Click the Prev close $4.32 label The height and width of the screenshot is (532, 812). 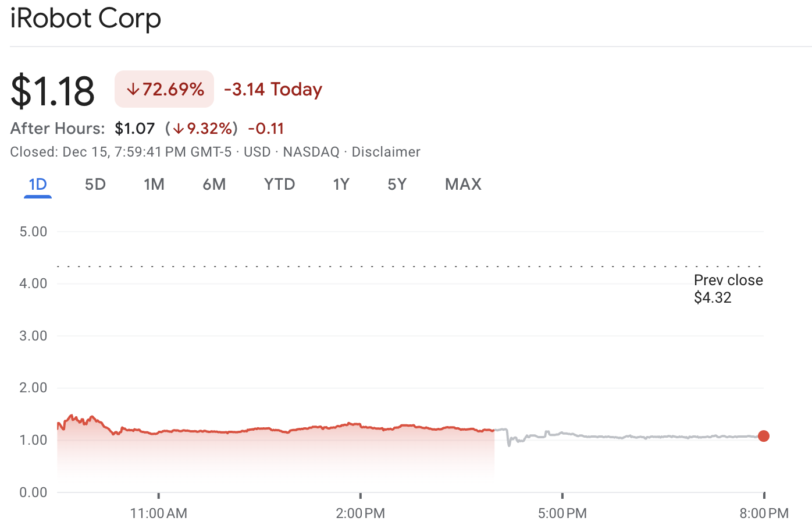(x=728, y=289)
